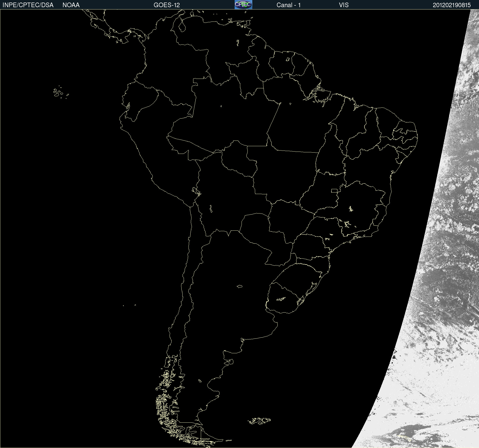Click the Canal - 1 label
479x448 pixels.
tap(289, 5)
